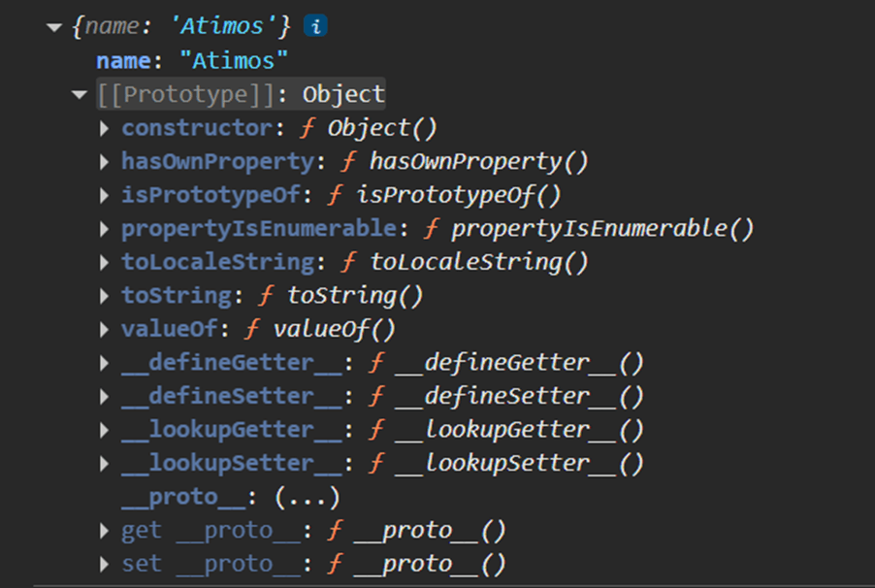Click the blue info icon beside the object preview

point(315,27)
